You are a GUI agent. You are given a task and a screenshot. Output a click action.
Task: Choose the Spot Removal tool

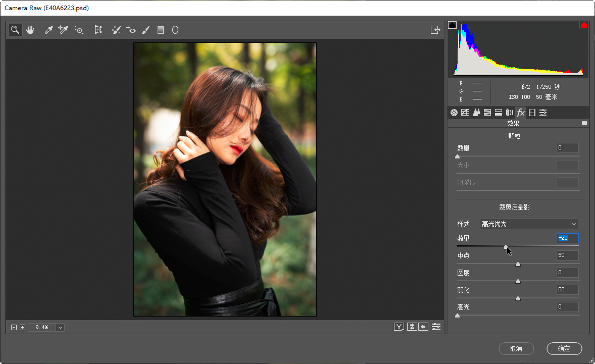click(116, 30)
